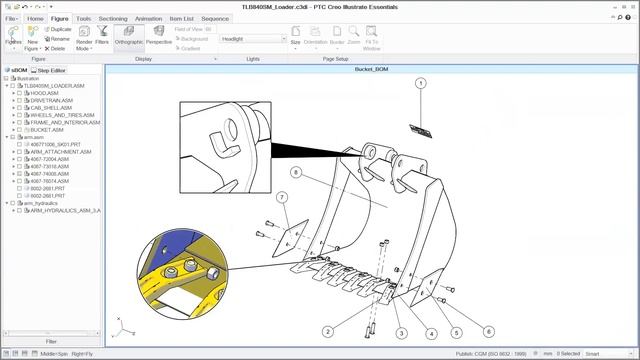Switch to the Animation ribbon tab
Image resolution: width=640 pixels, height=360 pixels.
(149, 19)
